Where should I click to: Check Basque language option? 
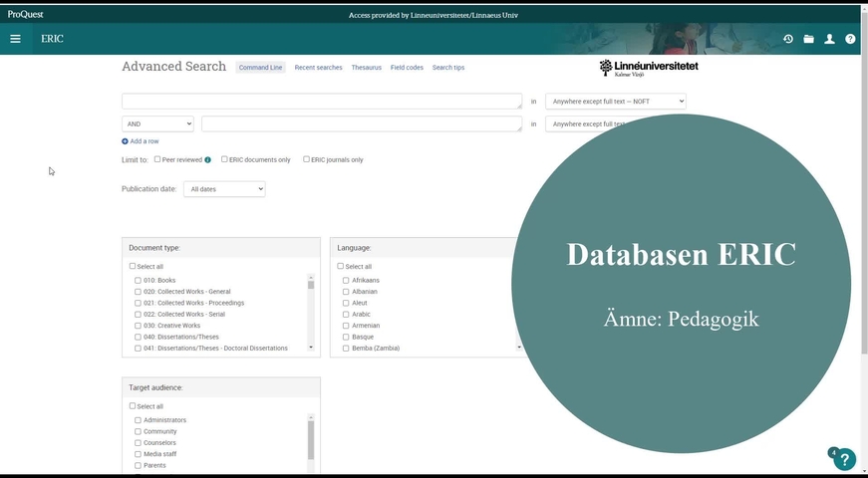coord(346,337)
